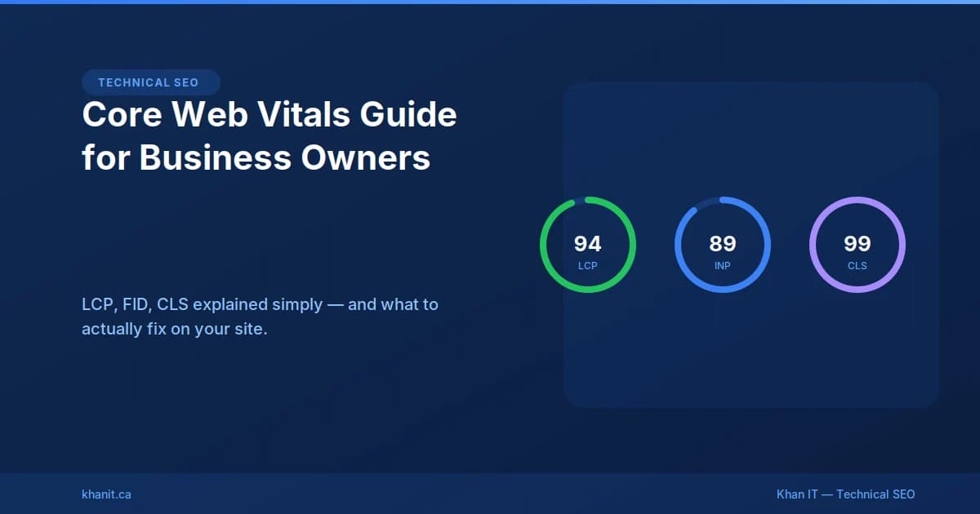
Task: Open the khanit.ca footer link
Action: 106,494
